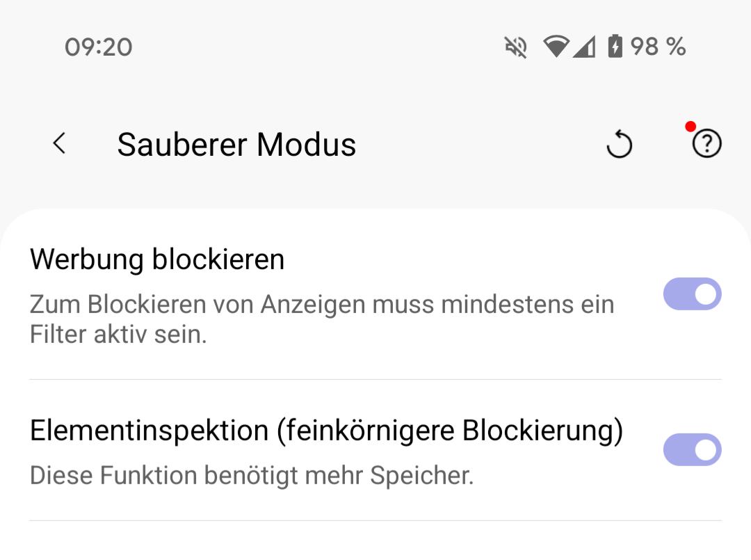Viewport: 751px width, 560px height.
Task: Click the circular reset arrow icon
Action: (x=619, y=145)
